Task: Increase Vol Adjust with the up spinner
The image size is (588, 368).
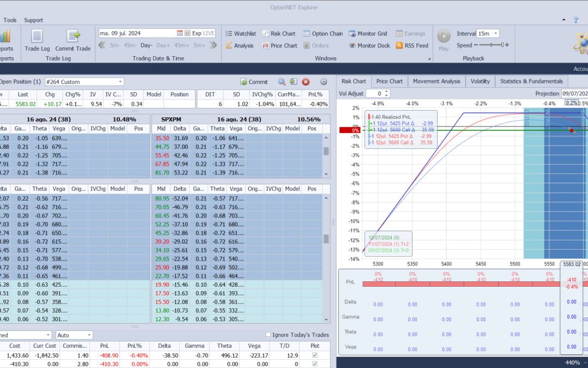Action: click(387, 91)
